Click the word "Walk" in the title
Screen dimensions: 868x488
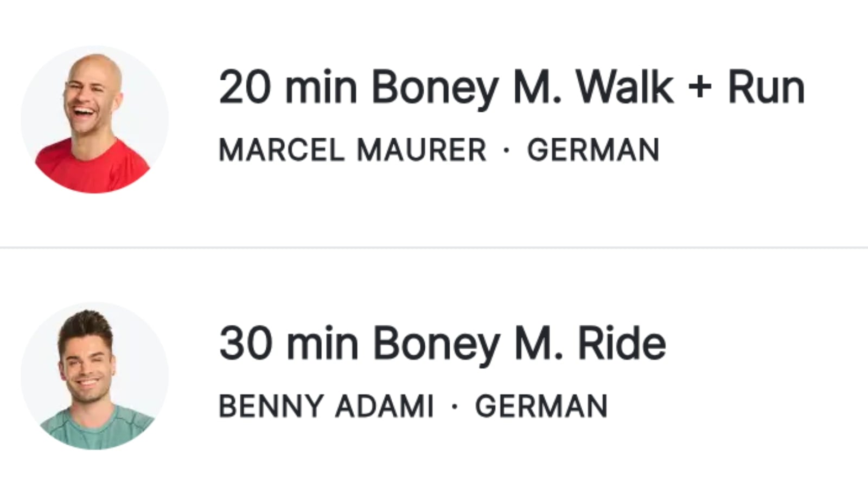click(624, 88)
